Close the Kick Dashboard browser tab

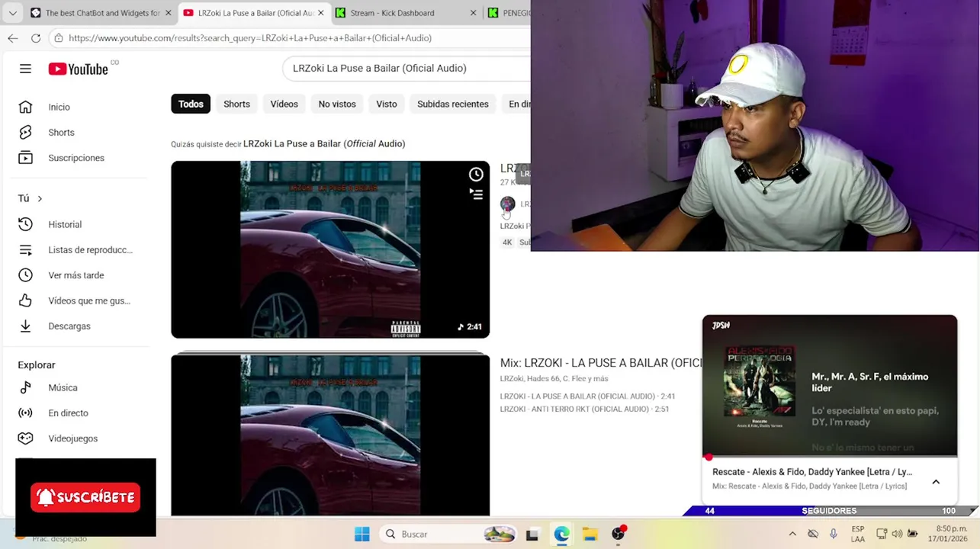tap(473, 13)
